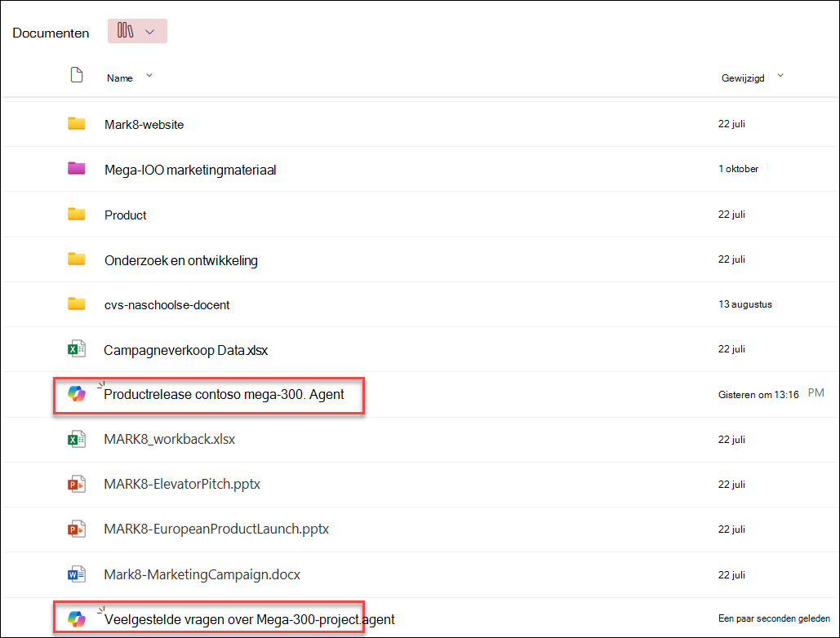The image size is (840, 638).
Task: Open Veelgestelde vragen over Mega-300-project.agent
Action: pos(249,620)
